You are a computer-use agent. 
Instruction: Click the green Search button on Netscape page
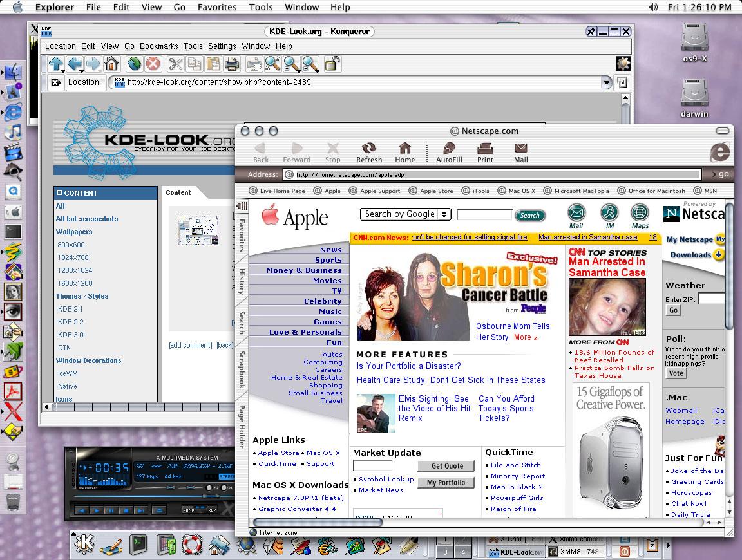pyautogui.click(x=530, y=215)
